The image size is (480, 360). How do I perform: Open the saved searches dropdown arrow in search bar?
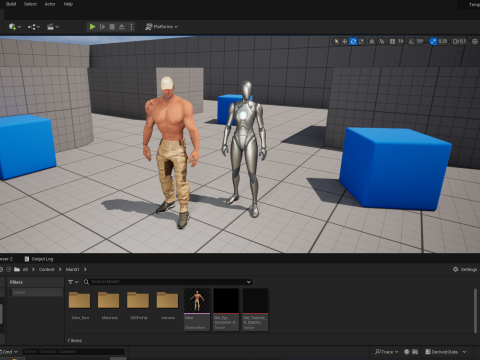(x=248, y=282)
